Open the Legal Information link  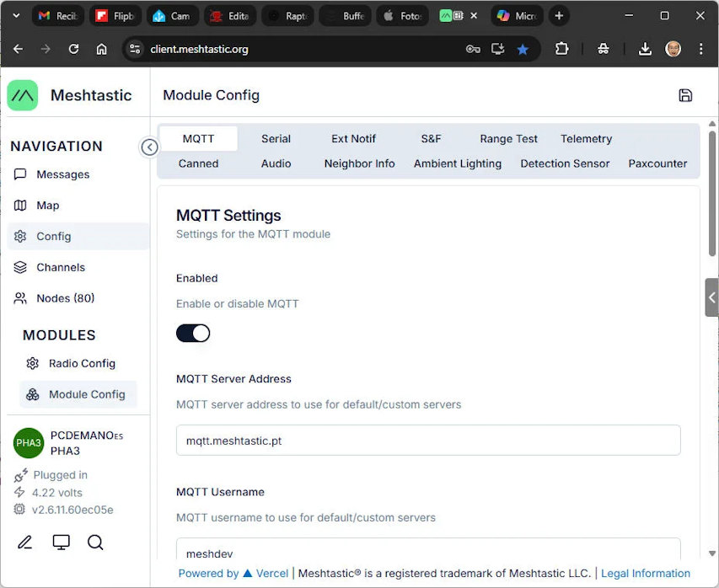pyautogui.click(x=645, y=574)
